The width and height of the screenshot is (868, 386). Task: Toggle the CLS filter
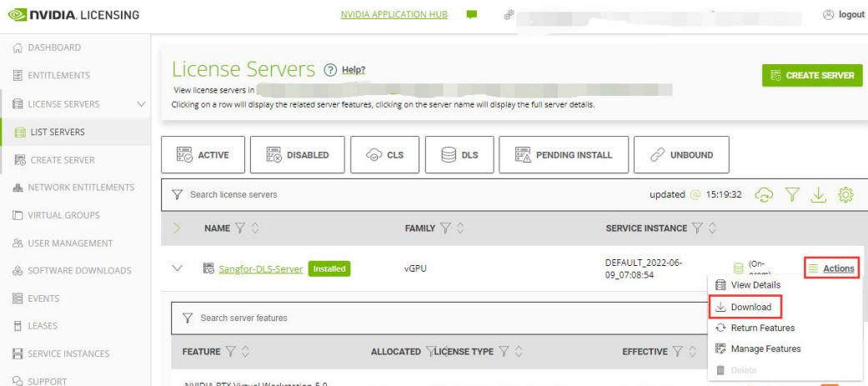[x=384, y=155]
